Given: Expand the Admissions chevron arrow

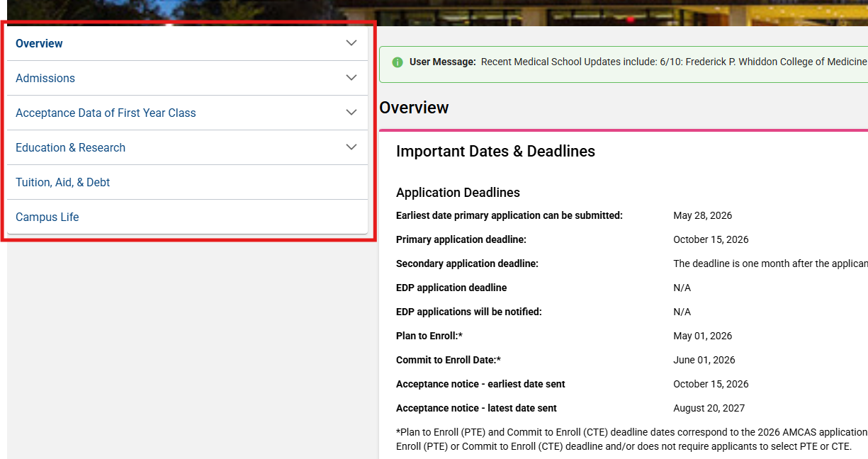Looking at the screenshot, I should point(351,78).
